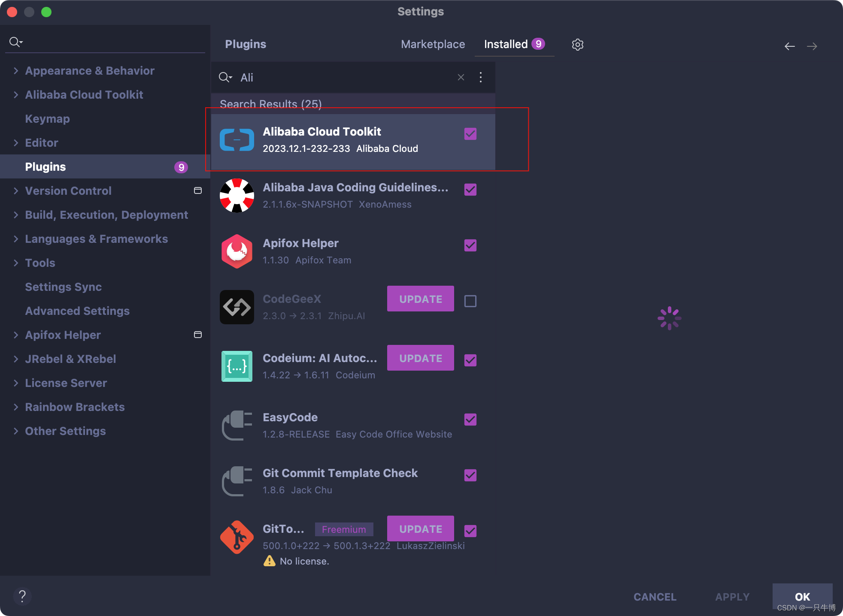Switch to the Marketplace tab
Viewport: 843px width, 616px height.
click(433, 44)
